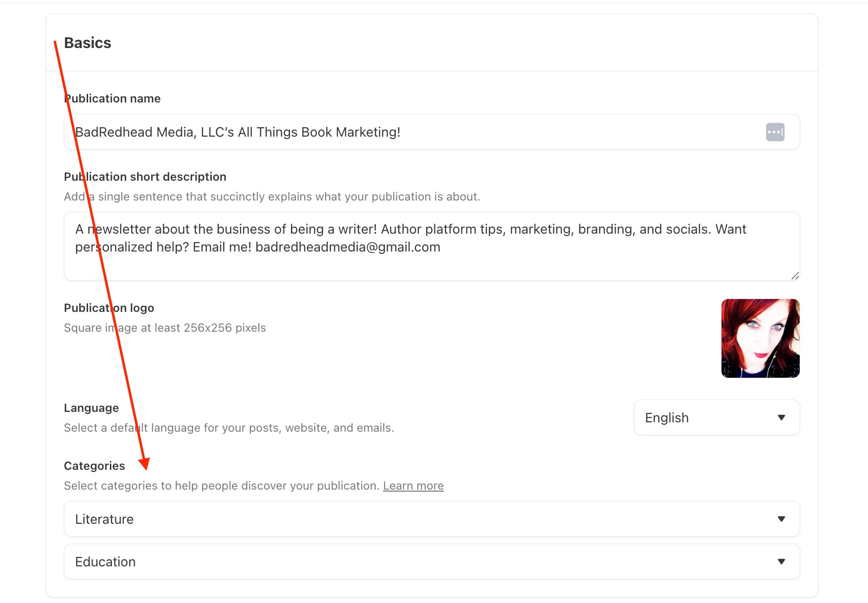Edit the Publication short description text area
This screenshot has height=603, width=868.
click(432, 247)
